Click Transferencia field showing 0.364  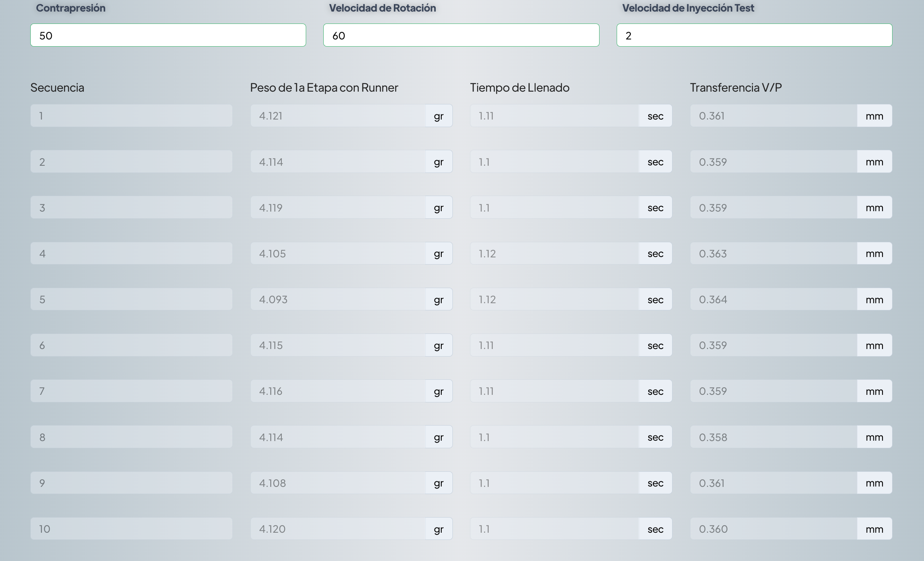[x=773, y=299]
